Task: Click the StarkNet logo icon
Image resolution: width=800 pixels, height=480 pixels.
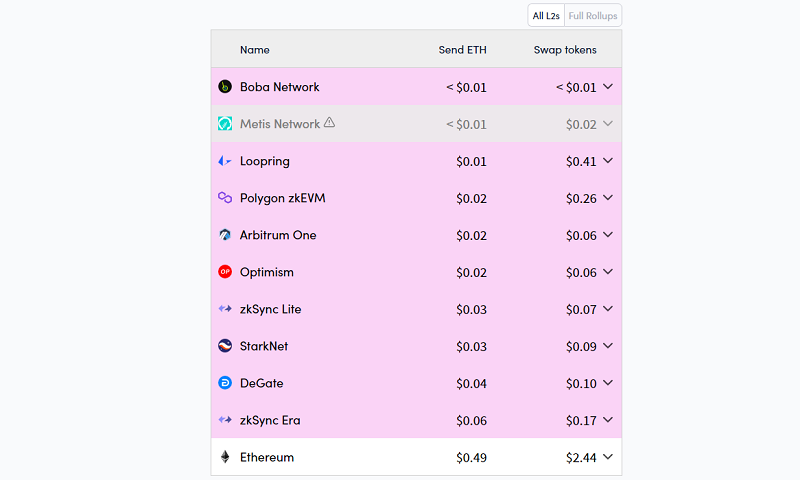Action: point(225,346)
